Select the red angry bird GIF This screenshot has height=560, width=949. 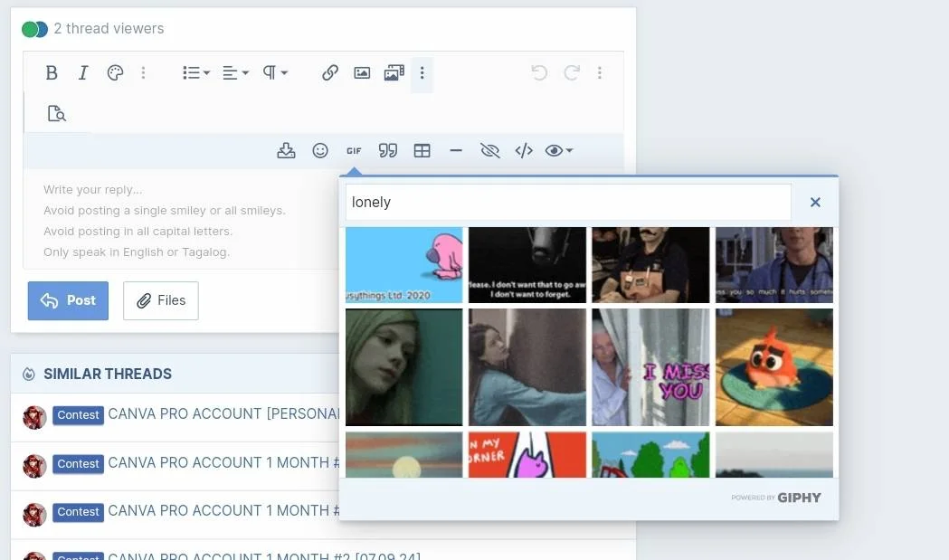click(774, 367)
